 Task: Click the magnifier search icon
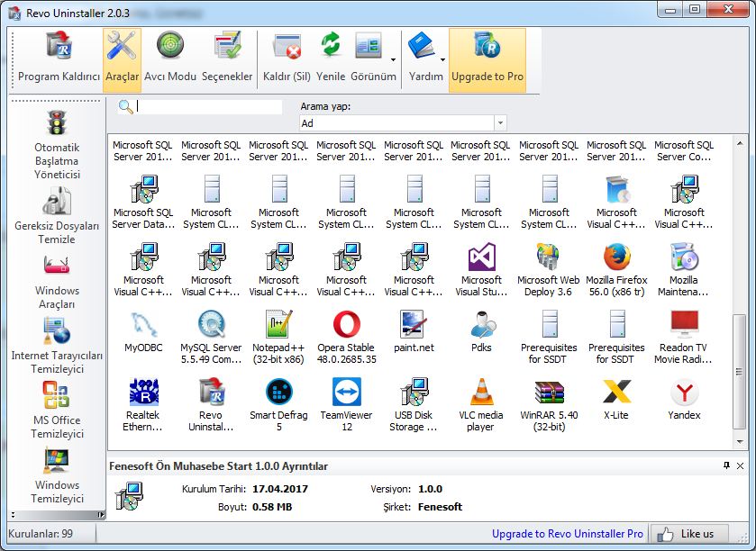(x=126, y=106)
